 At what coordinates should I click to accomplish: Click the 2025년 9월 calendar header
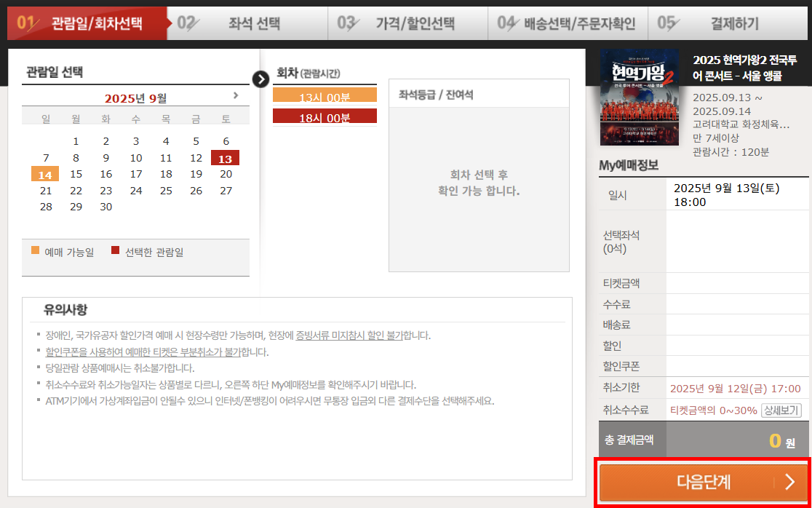point(135,98)
